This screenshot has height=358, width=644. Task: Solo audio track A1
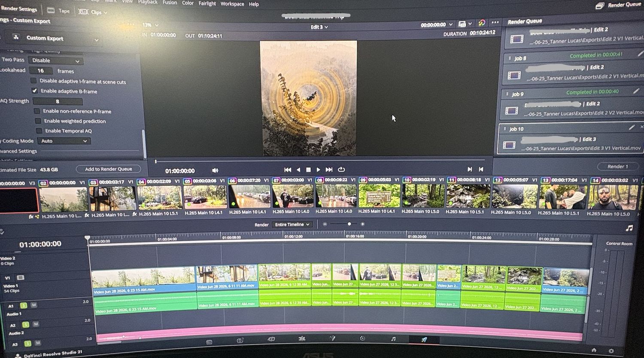coord(24,305)
